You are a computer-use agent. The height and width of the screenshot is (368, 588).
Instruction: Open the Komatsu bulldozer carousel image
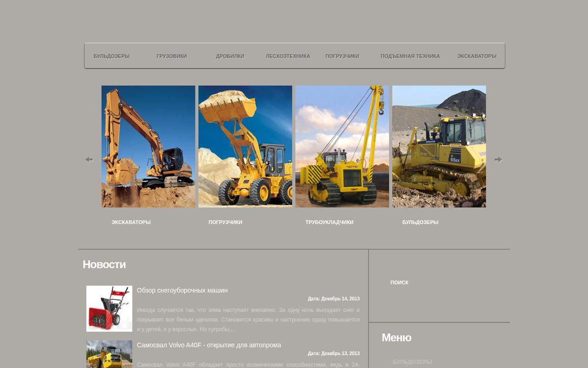(439, 146)
